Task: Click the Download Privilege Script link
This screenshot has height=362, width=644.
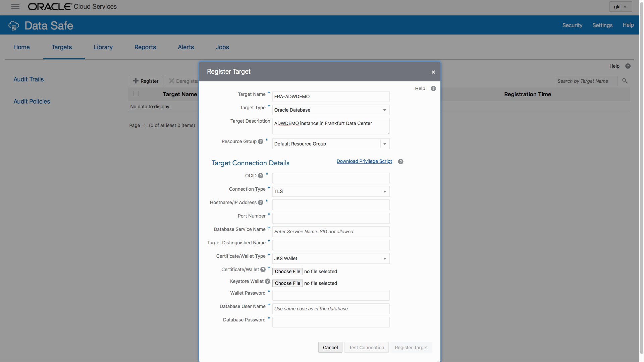Action: click(x=364, y=161)
